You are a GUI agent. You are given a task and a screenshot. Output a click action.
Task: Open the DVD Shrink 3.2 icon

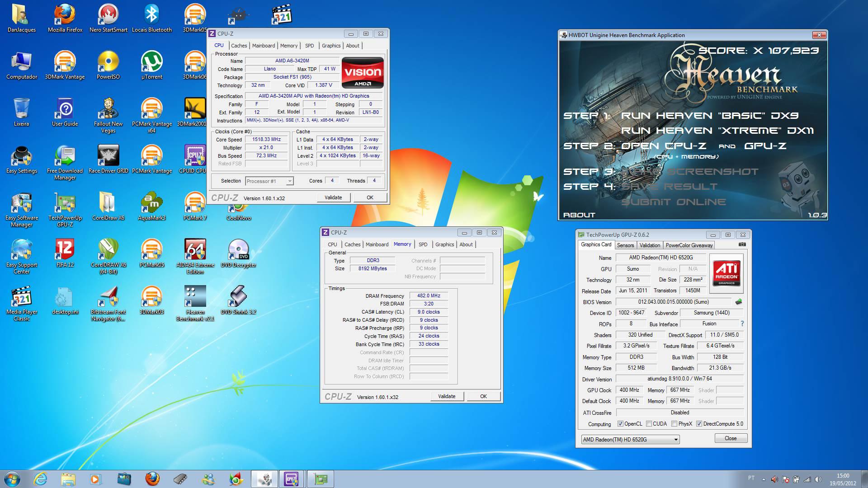(x=239, y=300)
